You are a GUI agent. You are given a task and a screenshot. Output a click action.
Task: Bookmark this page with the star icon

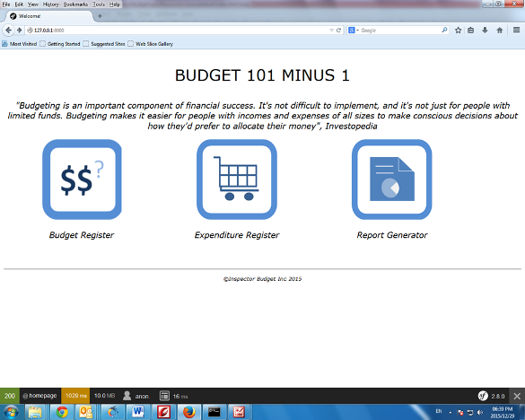point(458,31)
